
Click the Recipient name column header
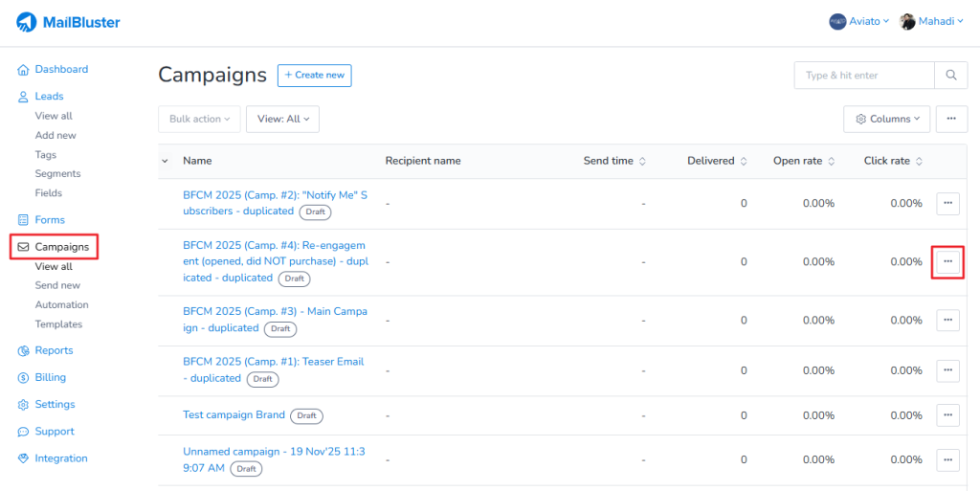(423, 161)
